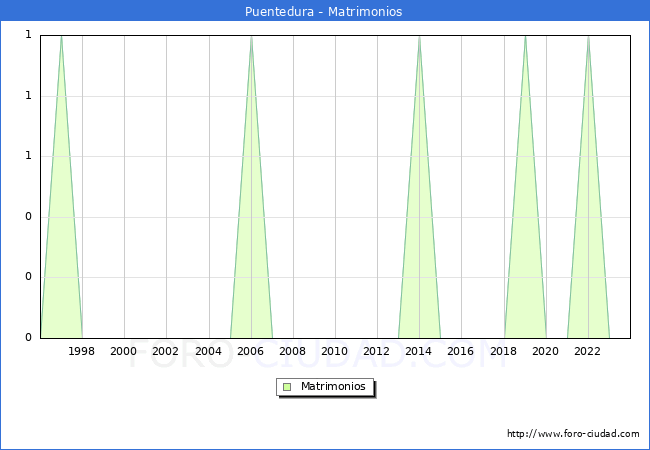The width and height of the screenshot is (650, 450).
Task: Click the 2020 axis tick label
Action: tap(546, 351)
